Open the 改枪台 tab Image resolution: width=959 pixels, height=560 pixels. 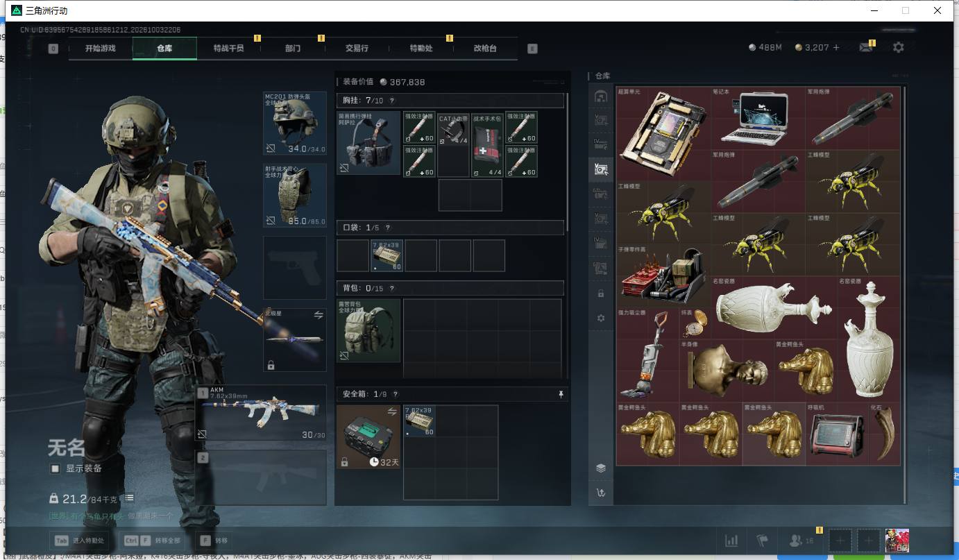pyautogui.click(x=485, y=48)
